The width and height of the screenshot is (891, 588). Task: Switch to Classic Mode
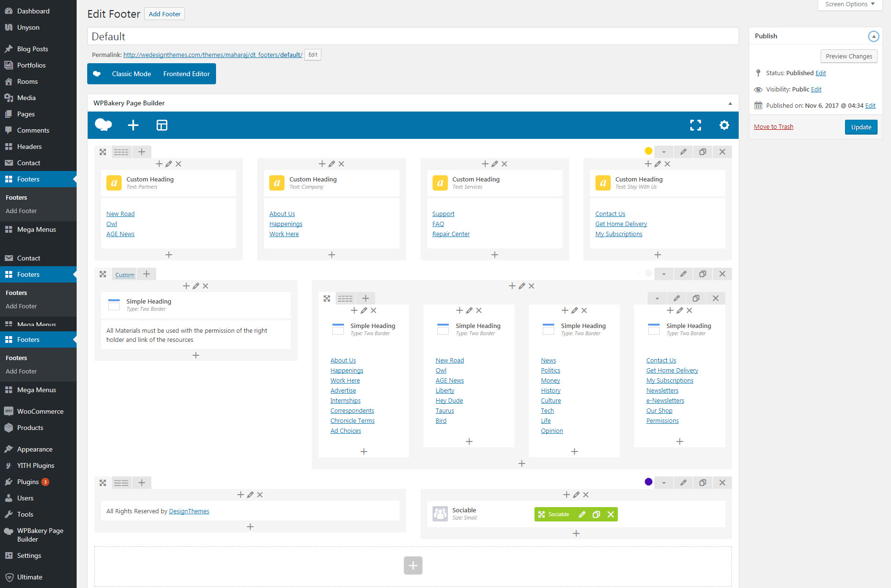pyautogui.click(x=131, y=74)
